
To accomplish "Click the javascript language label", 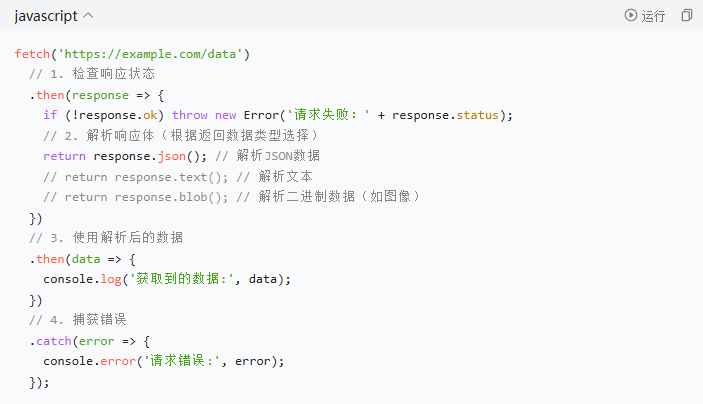I will pyautogui.click(x=46, y=16).
